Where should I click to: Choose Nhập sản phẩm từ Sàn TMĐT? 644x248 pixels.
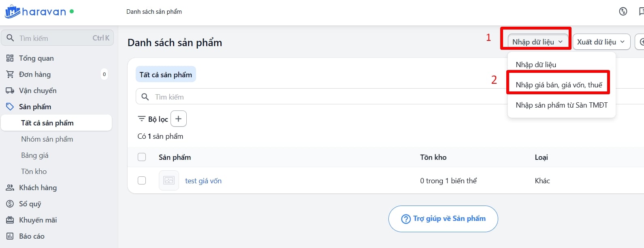click(x=561, y=105)
